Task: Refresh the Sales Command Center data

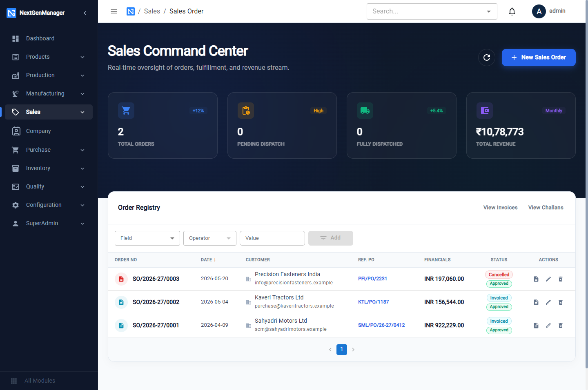Action: click(487, 58)
